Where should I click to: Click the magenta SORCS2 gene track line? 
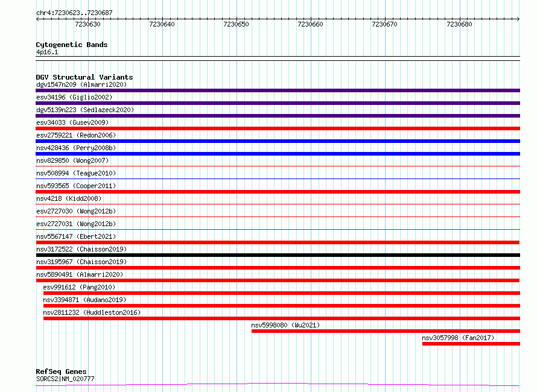pos(278,385)
